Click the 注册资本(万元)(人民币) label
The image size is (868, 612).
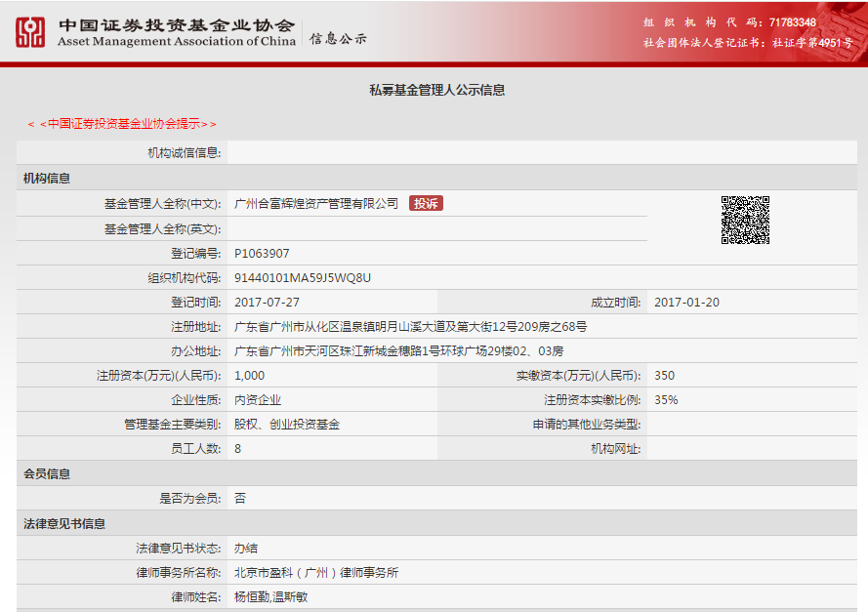coord(159,375)
